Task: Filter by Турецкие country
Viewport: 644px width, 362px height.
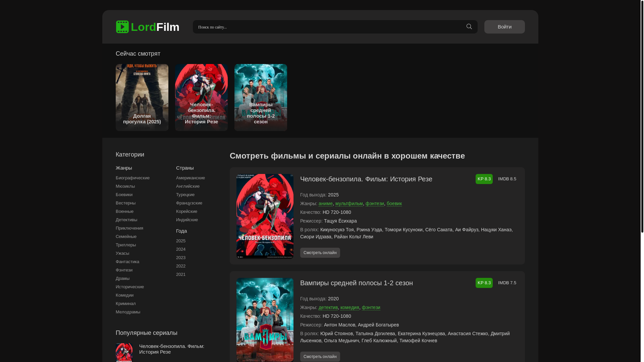Action: click(185, 195)
